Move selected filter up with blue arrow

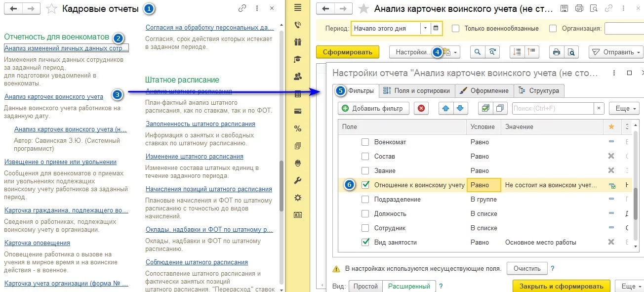pyautogui.click(x=446, y=108)
